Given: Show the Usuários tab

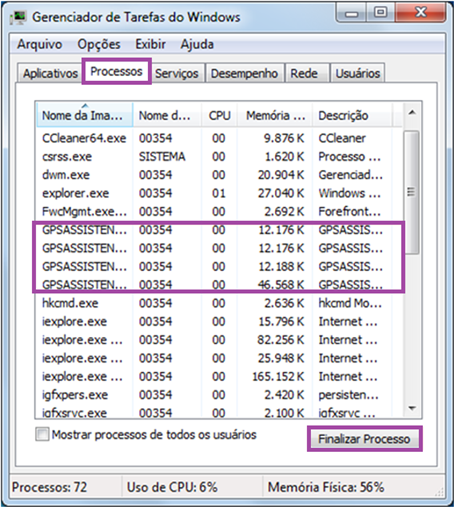Looking at the screenshot, I should [358, 73].
